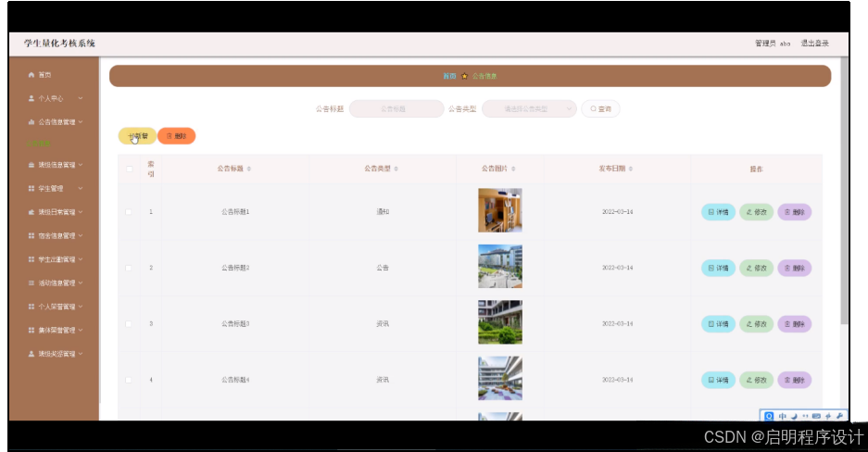The image size is (868, 452).
Task: Click 修改 for row 公告标题1
Action: tap(757, 212)
